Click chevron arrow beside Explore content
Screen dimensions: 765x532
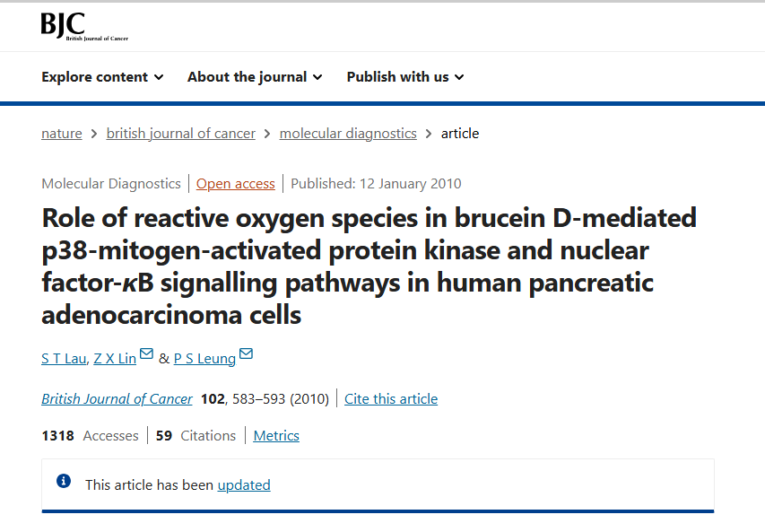(159, 77)
